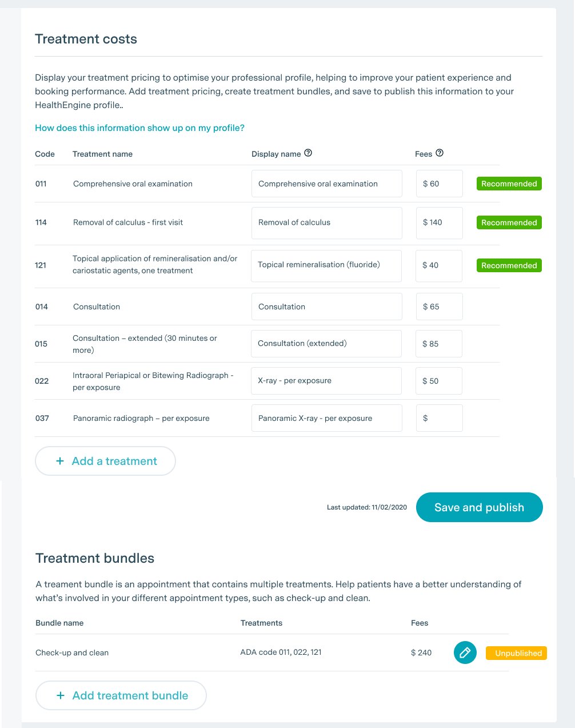
Task: Click the $65 Consultation fee field
Action: 439,307
